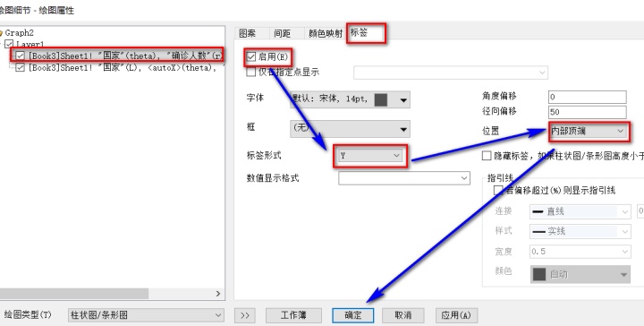Click the 径向偏移 input field showing 50

(588, 112)
